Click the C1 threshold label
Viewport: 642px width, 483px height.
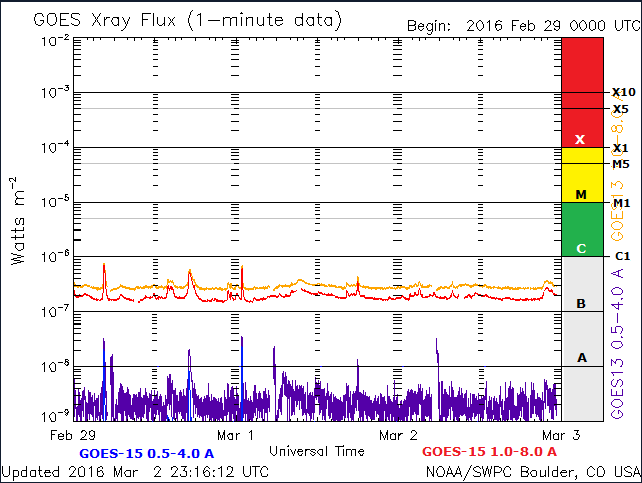(x=621, y=257)
